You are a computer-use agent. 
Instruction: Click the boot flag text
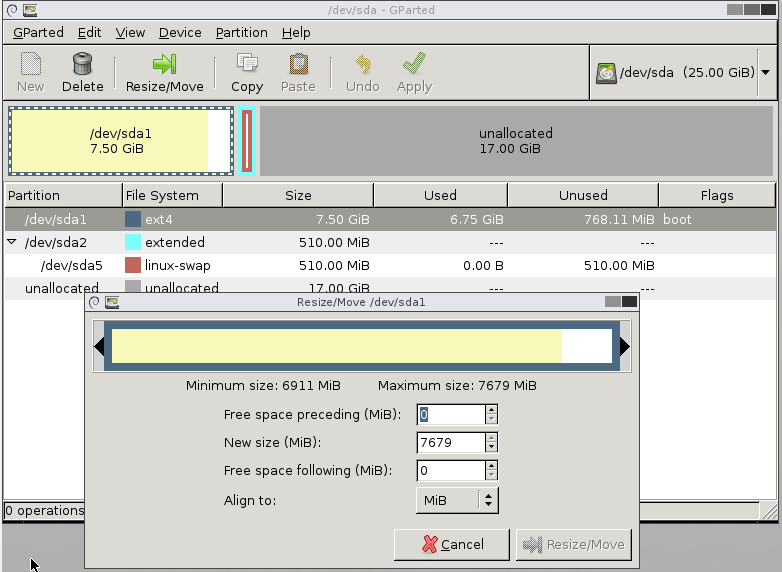677,219
